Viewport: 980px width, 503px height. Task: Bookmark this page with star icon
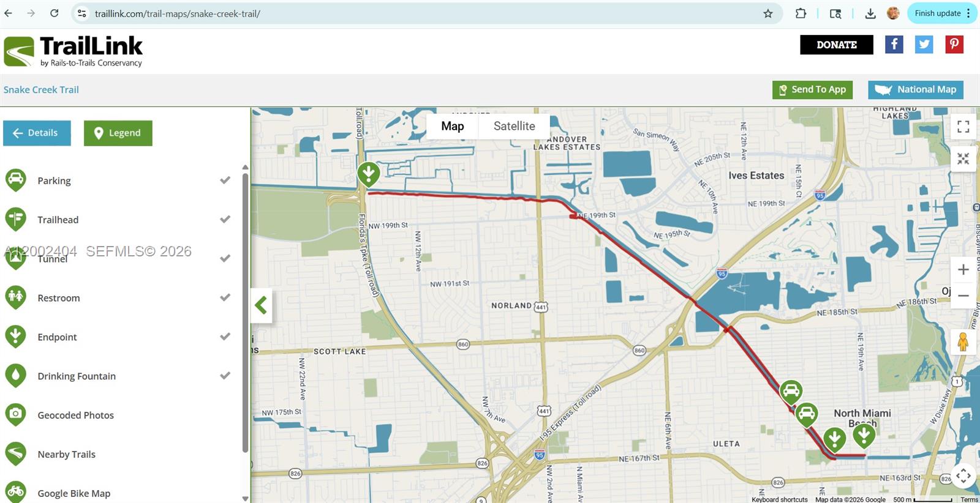(x=767, y=13)
